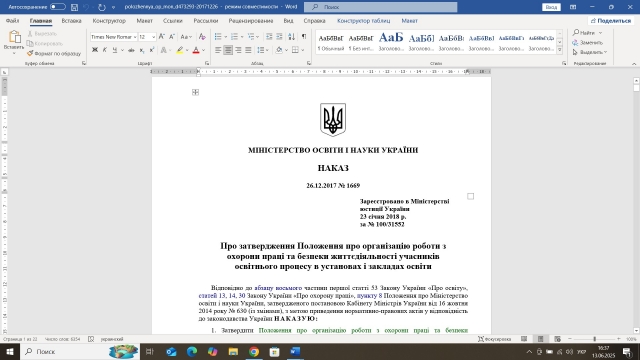Collapse the ribbon with the chevron
640x360 pixels.
pos(634,64)
